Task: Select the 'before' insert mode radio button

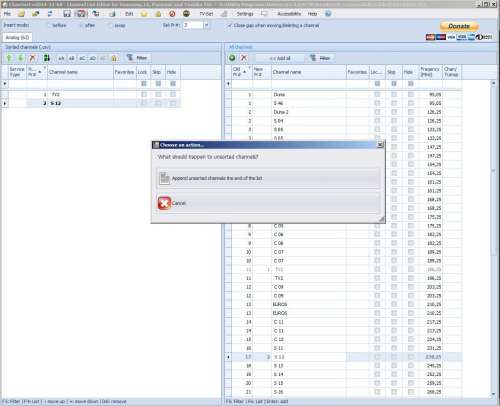Action: click(49, 25)
